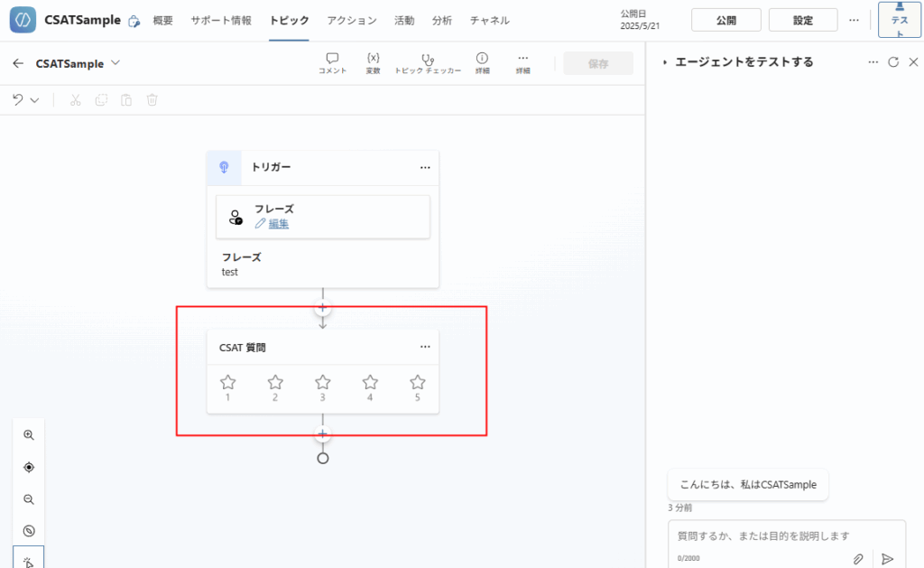Expand the CSATSample topic name dropdown
The height and width of the screenshot is (568, 924).
(x=115, y=62)
